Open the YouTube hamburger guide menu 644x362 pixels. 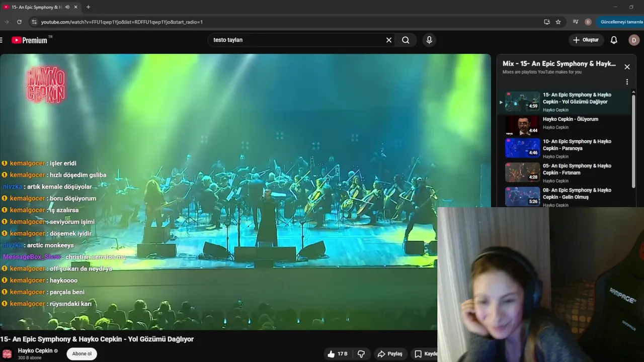(1, 40)
